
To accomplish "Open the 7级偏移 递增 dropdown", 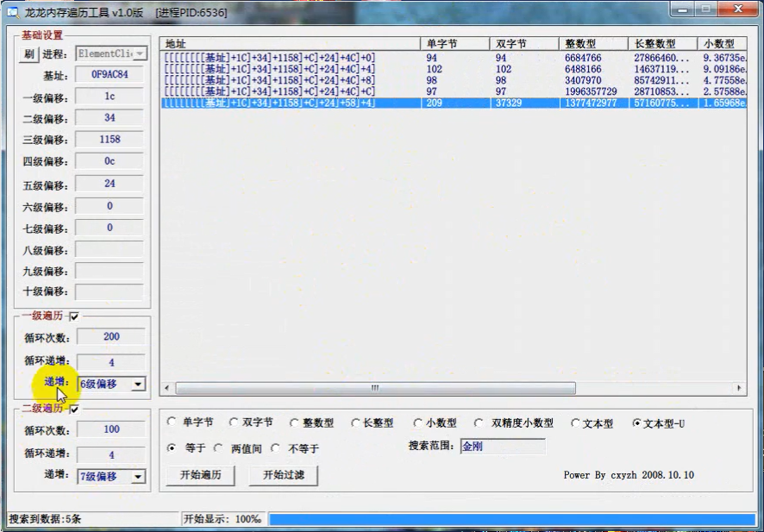I will (x=138, y=477).
